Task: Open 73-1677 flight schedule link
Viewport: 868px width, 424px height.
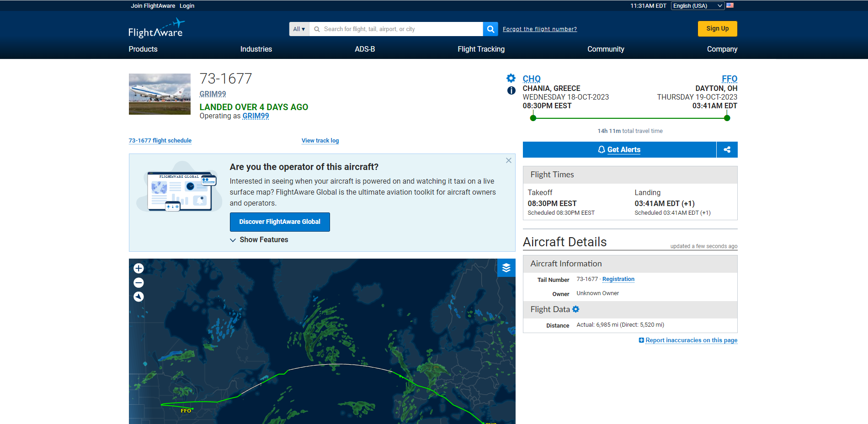Action: coord(160,141)
